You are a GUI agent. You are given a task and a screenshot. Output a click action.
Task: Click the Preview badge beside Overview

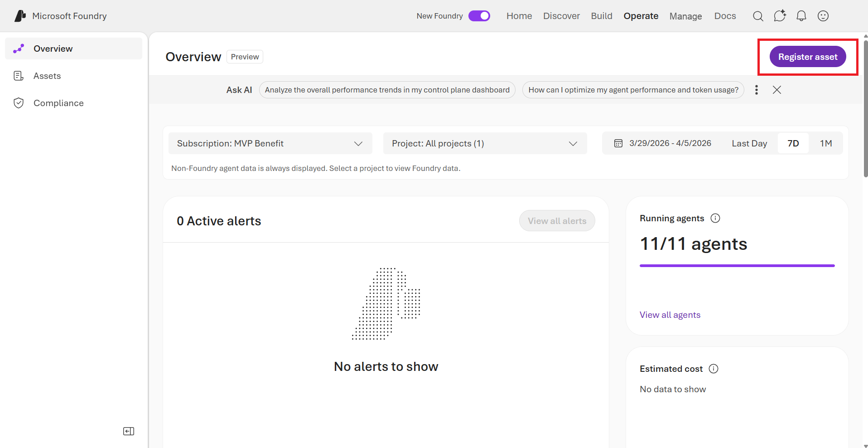(245, 57)
